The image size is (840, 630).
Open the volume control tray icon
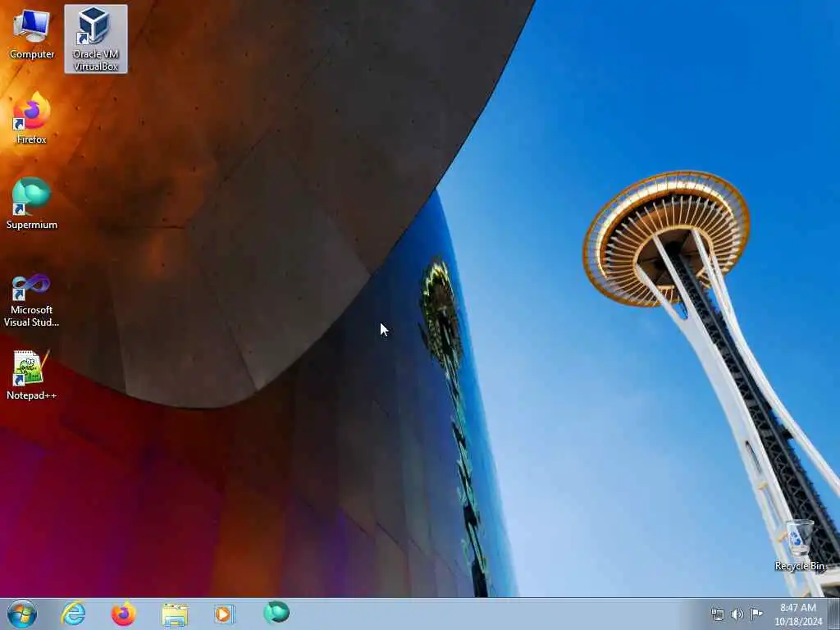pos(737,614)
